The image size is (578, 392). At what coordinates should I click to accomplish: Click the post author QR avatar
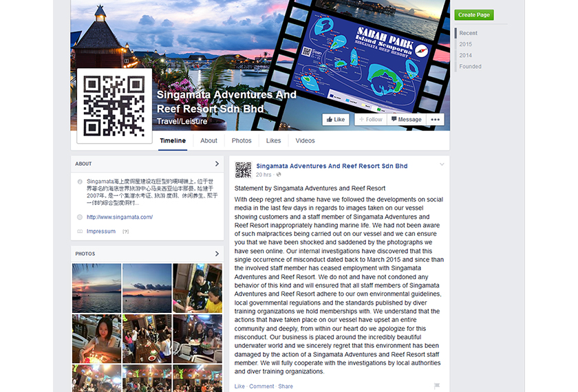pos(244,170)
